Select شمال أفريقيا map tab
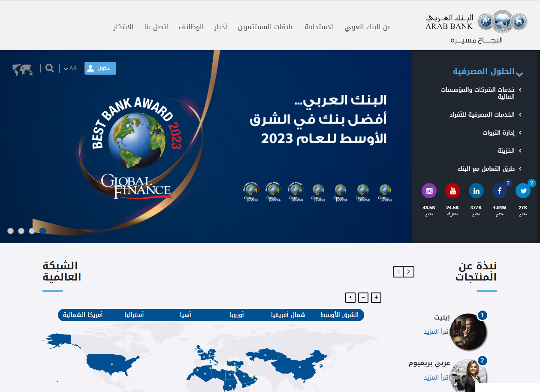 point(288,315)
